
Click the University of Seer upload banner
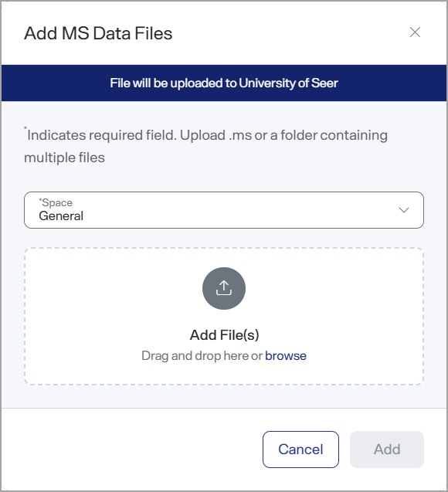pyautogui.click(x=224, y=83)
